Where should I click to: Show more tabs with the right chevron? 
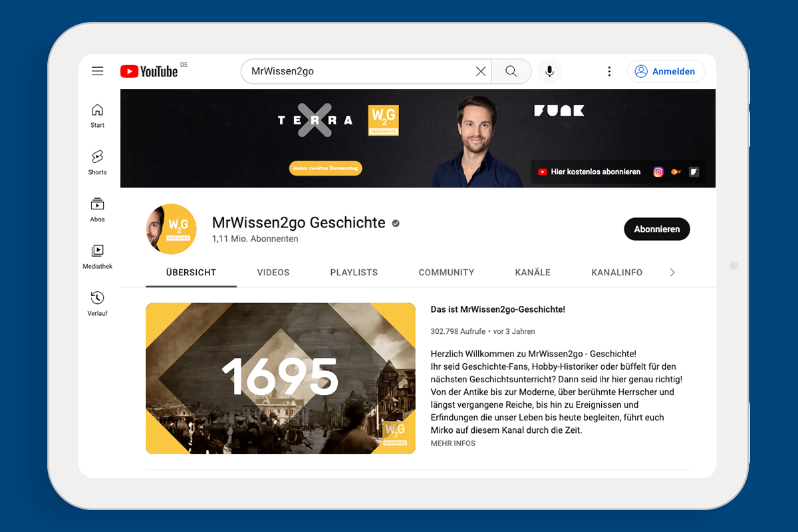pyautogui.click(x=672, y=273)
